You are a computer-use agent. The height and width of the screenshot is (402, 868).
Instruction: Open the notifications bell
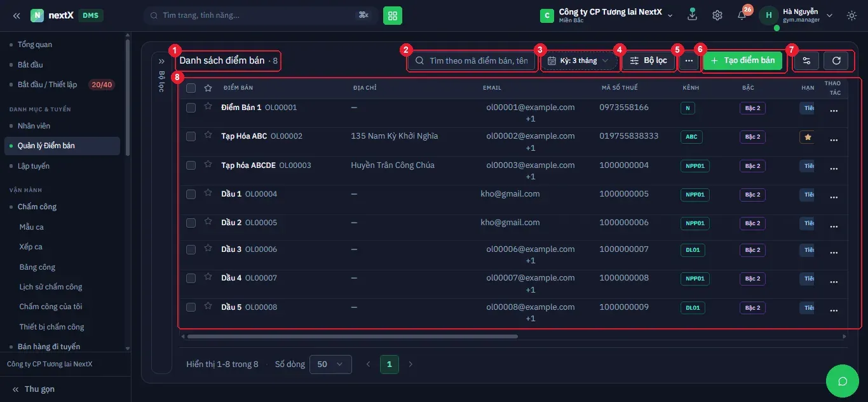pos(742,15)
